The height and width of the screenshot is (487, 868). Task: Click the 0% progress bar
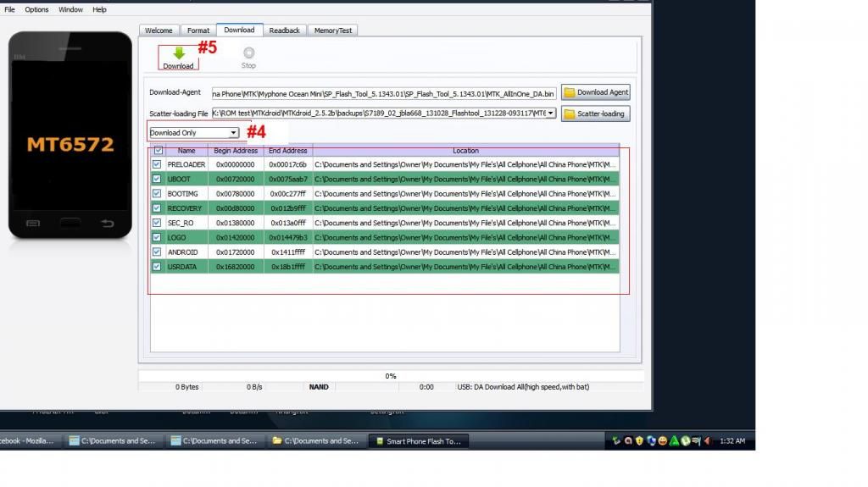pyautogui.click(x=391, y=375)
